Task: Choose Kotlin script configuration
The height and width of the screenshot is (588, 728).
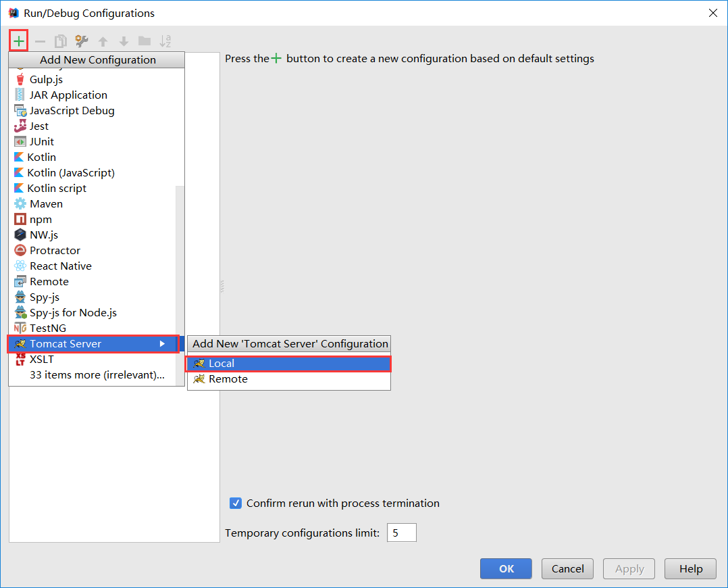Action: coord(92,189)
